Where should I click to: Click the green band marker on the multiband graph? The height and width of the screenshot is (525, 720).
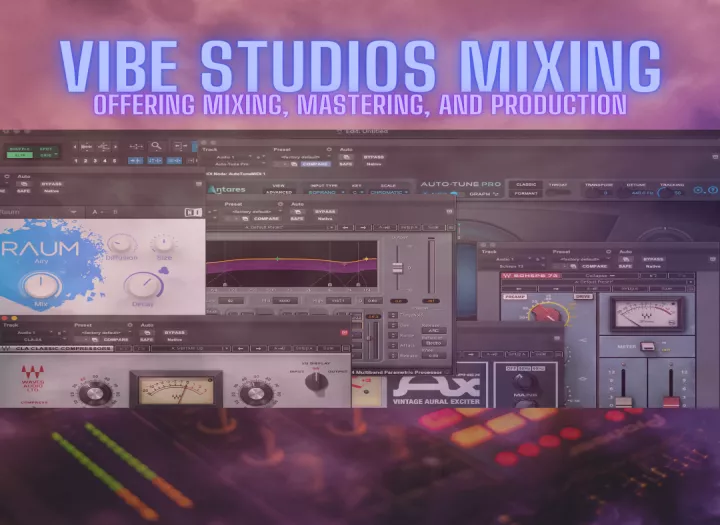tap(277, 259)
